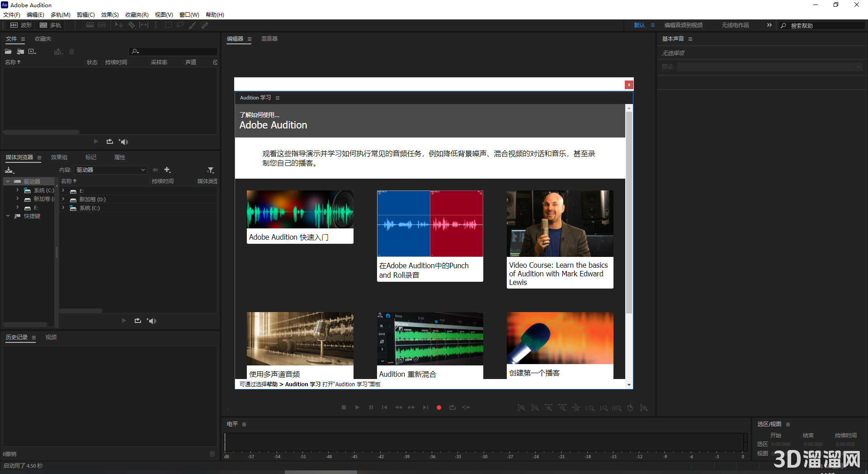Switch to 多轨 multitrack mode
Viewport: 868px width, 474px height.
(50, 25)
